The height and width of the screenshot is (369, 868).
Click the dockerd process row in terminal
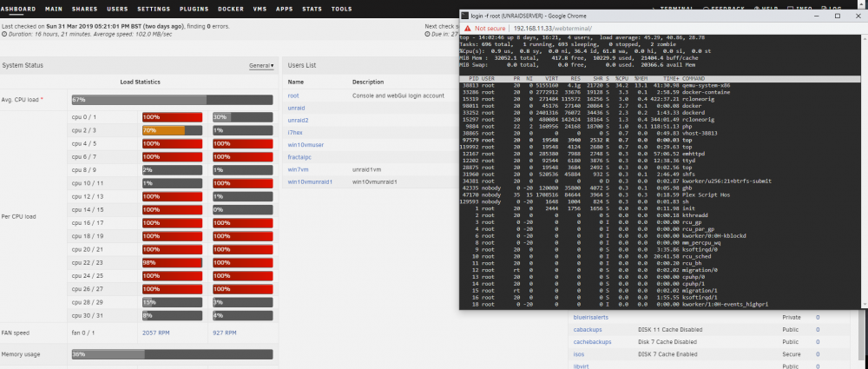click(660, 113)
